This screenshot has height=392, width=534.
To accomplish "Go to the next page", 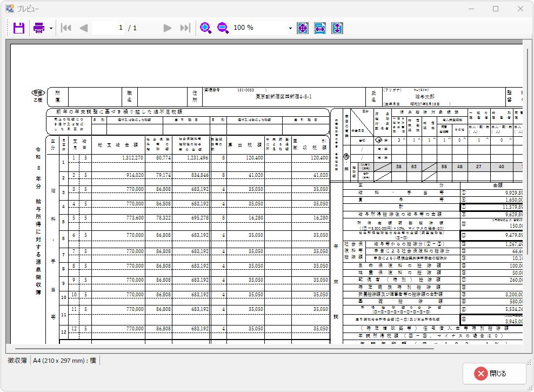I will click(168, 28).
